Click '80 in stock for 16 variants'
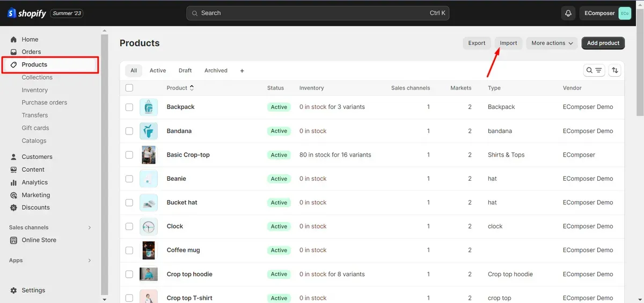This screenshot has width=644, height=303. coord(335,155)
